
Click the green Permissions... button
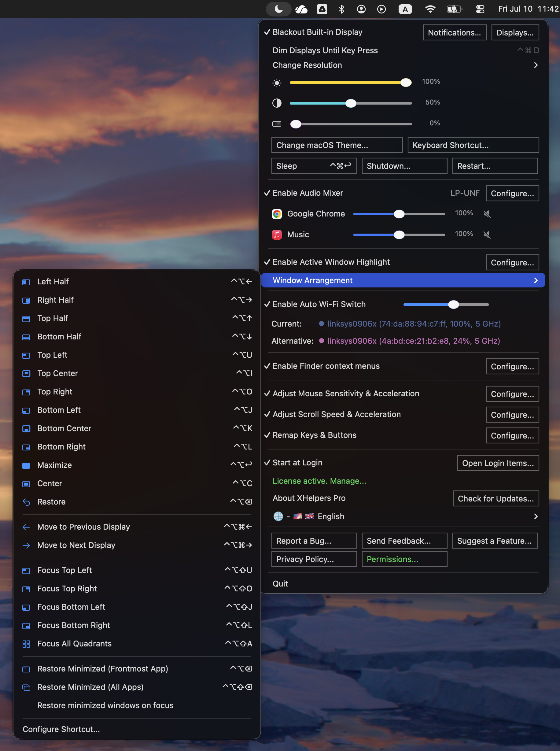[x=404, y=559]
